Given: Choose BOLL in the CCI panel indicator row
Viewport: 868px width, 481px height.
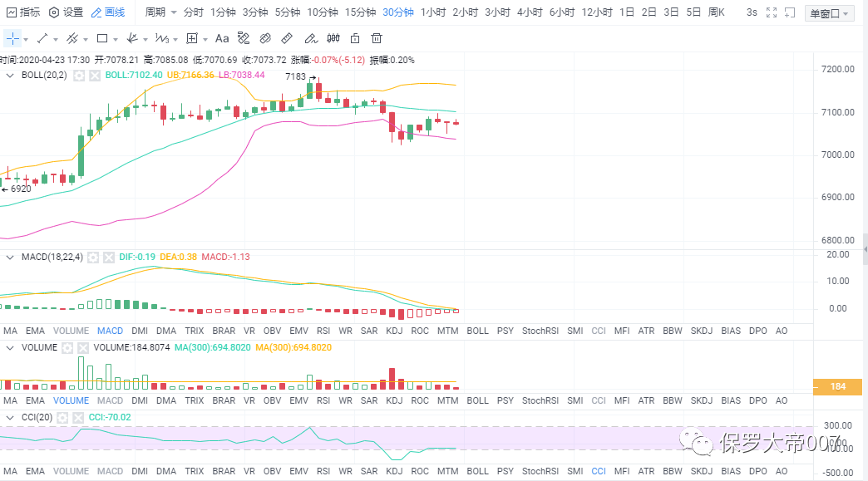Looking at the screenshot, I should [x=477, y=471].
